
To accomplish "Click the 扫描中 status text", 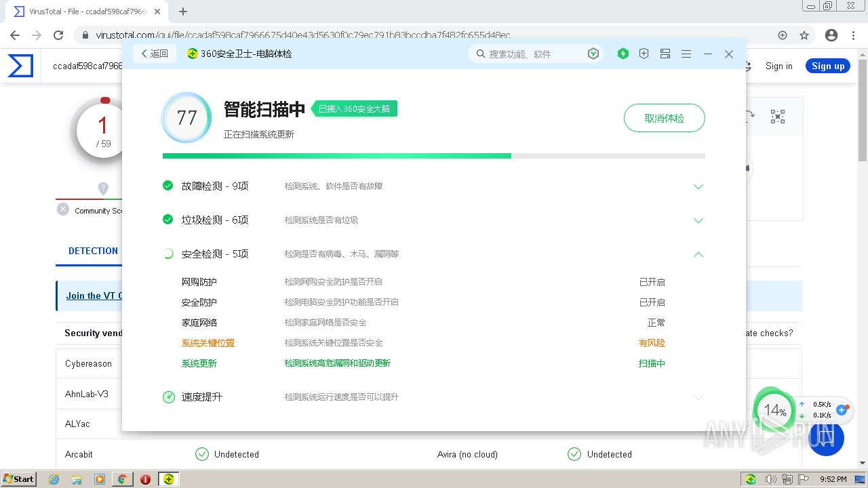I will [652, 363].
